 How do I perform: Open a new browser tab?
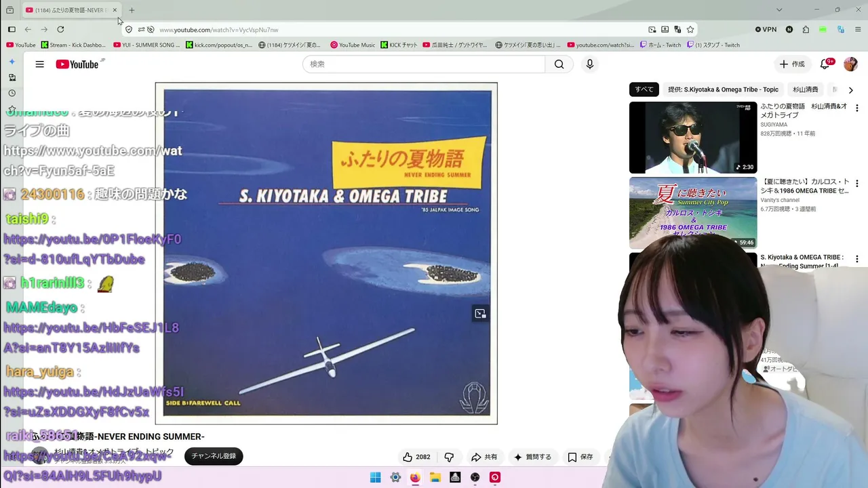132,10
